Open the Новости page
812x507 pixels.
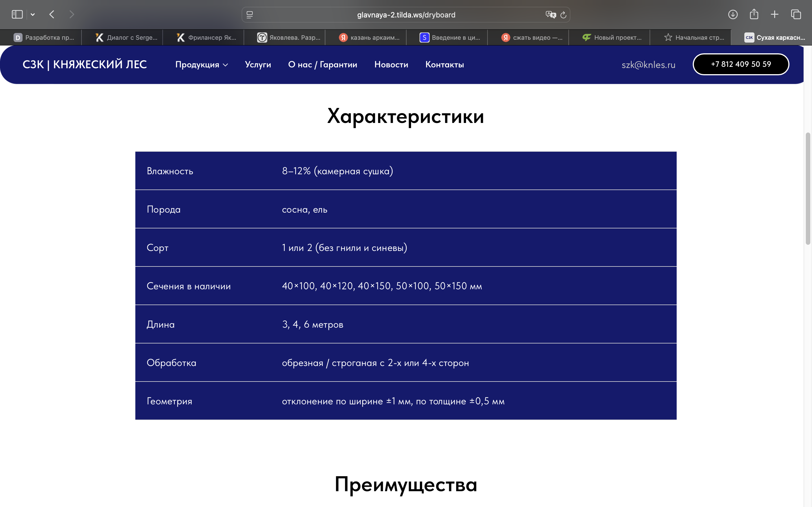coord(391,65)
